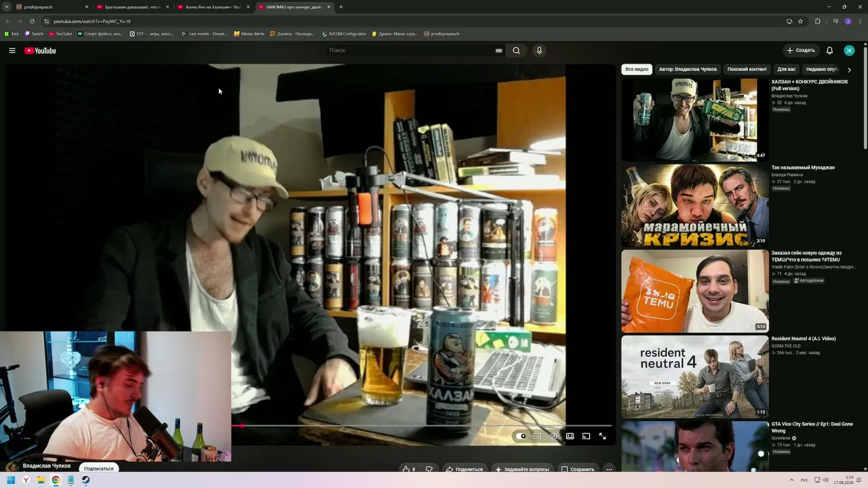868x488 pixels.
Task: Open the 'resident neutral 4' video thumbnail
Action: [695, 376]
